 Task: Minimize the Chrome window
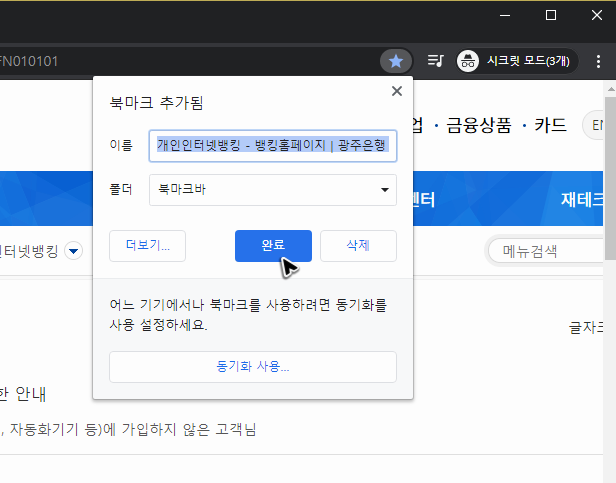[x=505, y=15]
